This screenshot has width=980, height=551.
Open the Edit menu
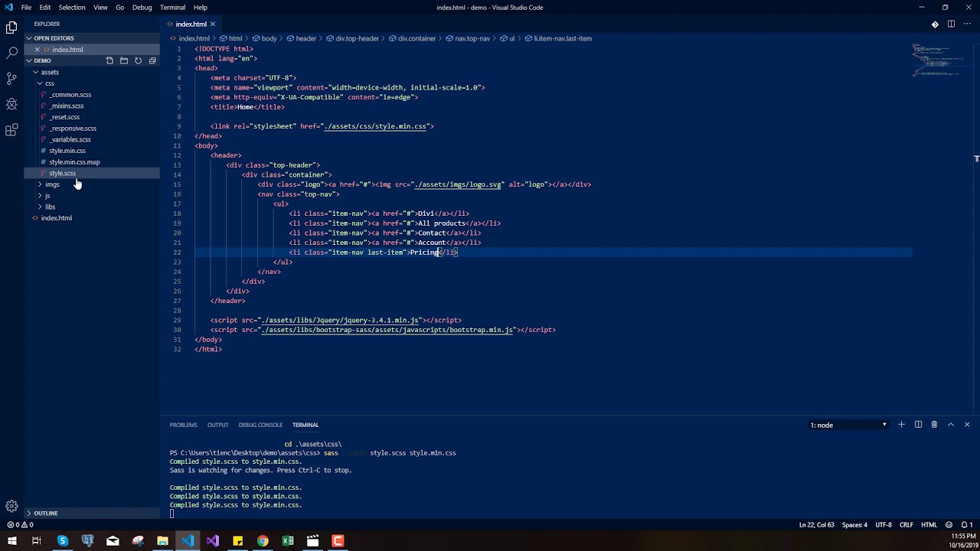pos(45,7)
